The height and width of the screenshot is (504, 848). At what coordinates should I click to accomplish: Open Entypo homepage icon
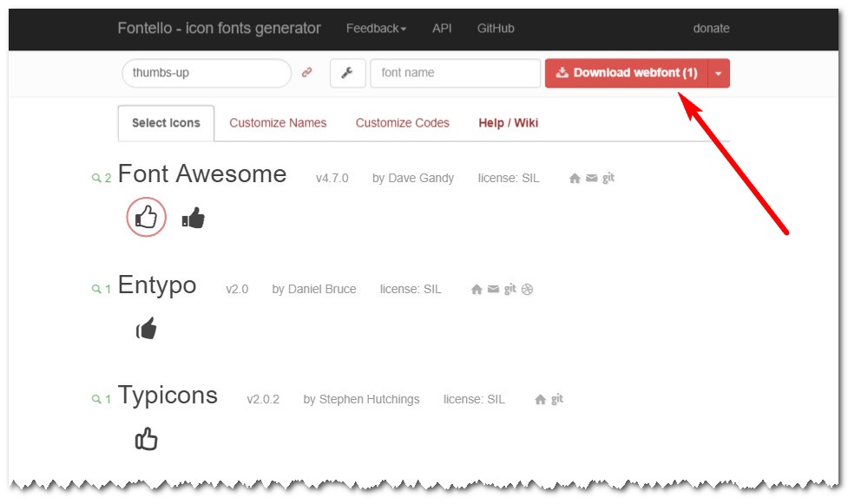[477, 290]
